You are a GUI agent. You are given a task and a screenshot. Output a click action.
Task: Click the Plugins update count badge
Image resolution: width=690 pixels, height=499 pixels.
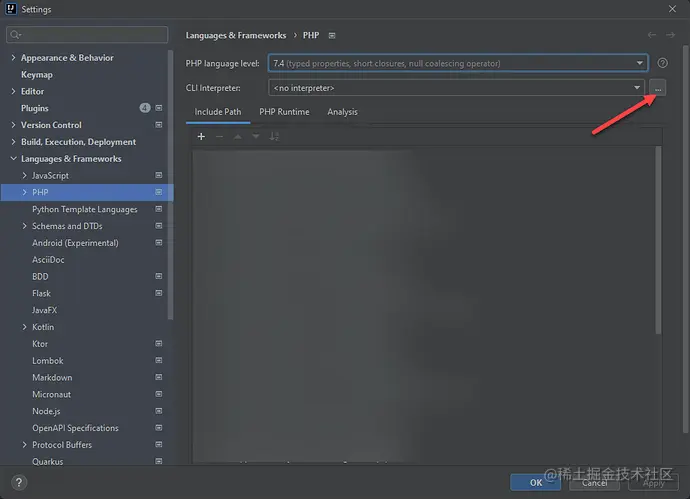coord(145,108)
